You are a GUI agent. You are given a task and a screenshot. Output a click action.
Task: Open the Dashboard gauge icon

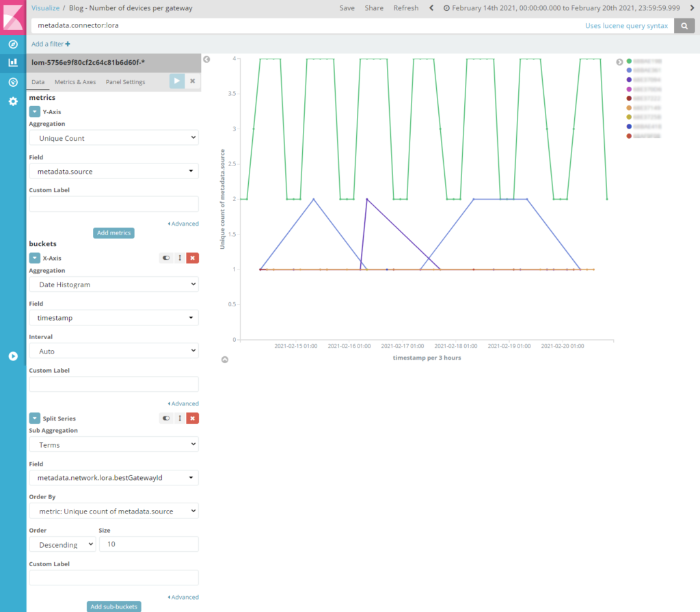[x=13, y=82]
